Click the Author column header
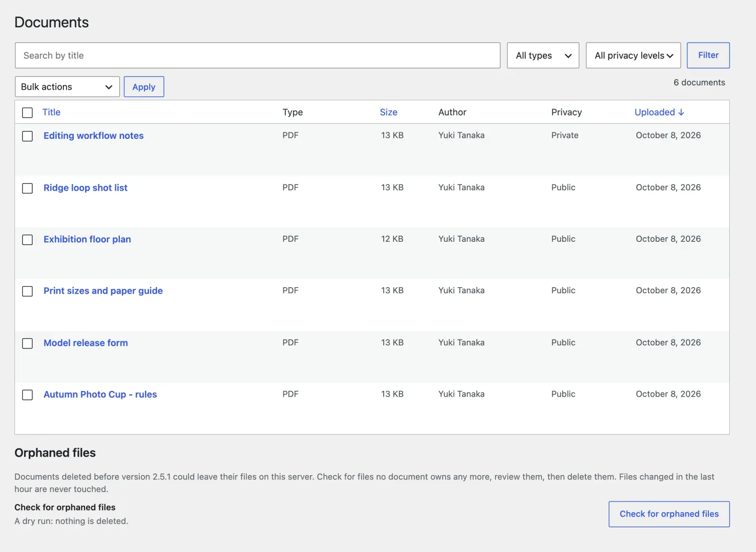Viewport: 756px width, 552px height. tap(452, 112)
